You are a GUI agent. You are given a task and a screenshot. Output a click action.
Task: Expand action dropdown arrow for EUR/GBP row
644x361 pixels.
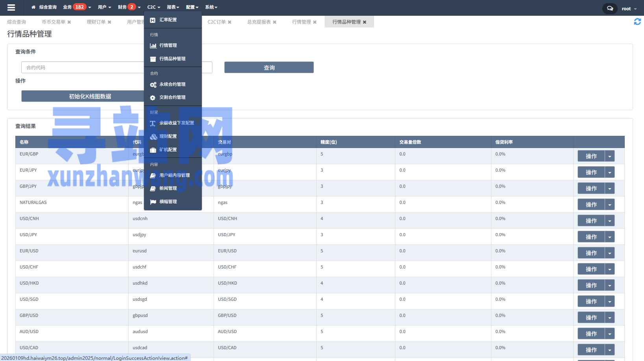tap(609, 156)
